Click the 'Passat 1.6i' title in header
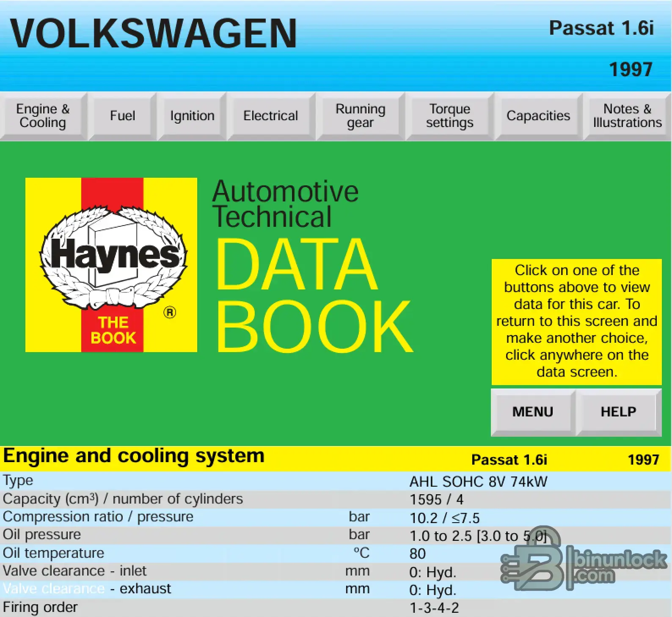 click(601, 28)
